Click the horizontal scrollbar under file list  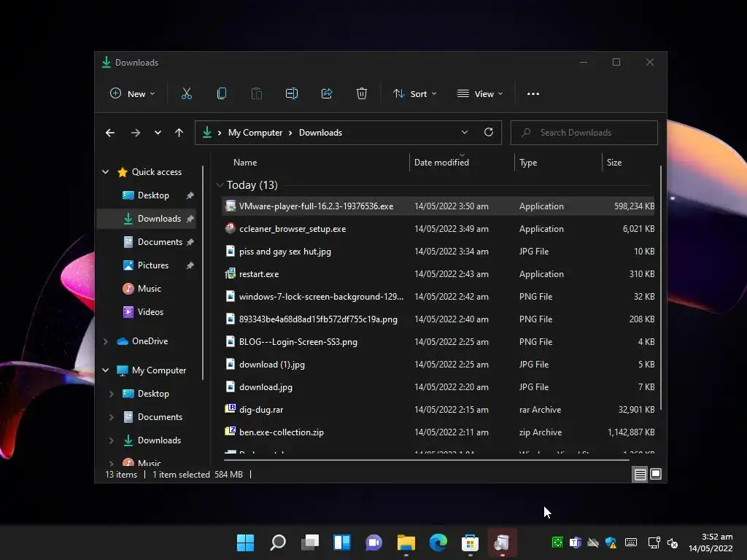click(x=426, y=460)
